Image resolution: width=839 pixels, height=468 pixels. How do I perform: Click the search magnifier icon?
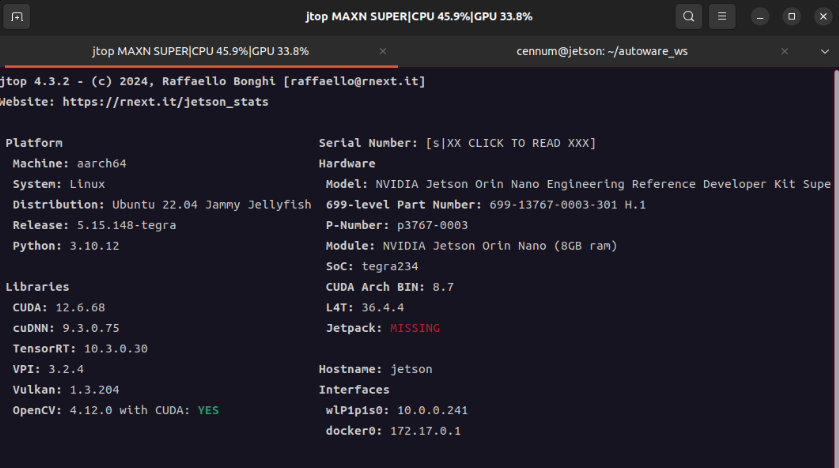pyautogui.click(x=688, y=16)
